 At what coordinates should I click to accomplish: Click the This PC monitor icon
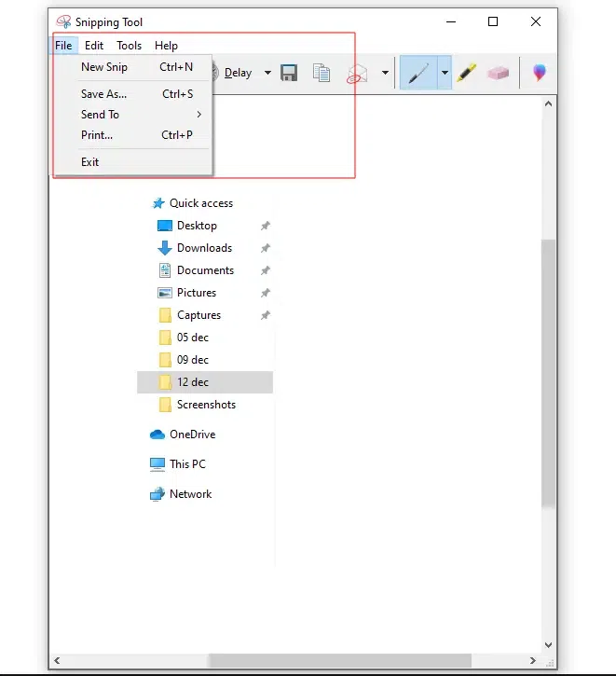(157, 464)
